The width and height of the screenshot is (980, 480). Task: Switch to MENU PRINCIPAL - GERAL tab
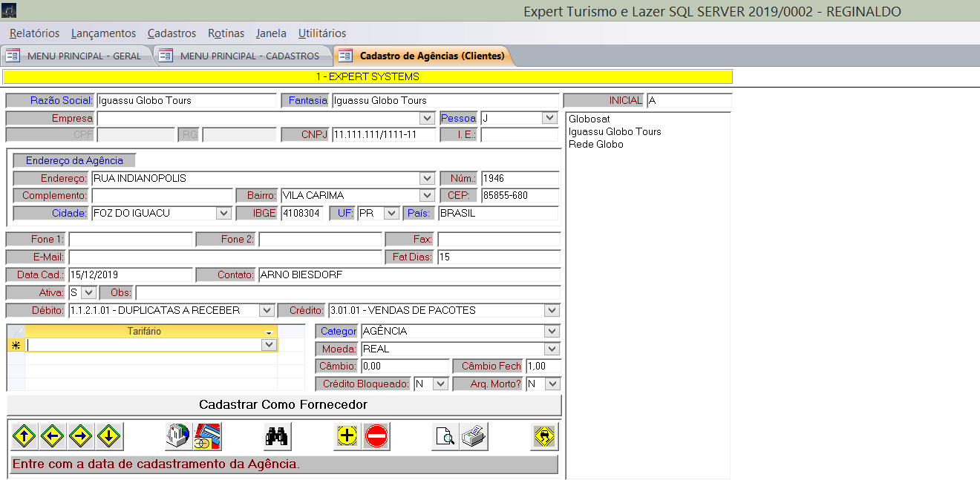coord(83,56)
